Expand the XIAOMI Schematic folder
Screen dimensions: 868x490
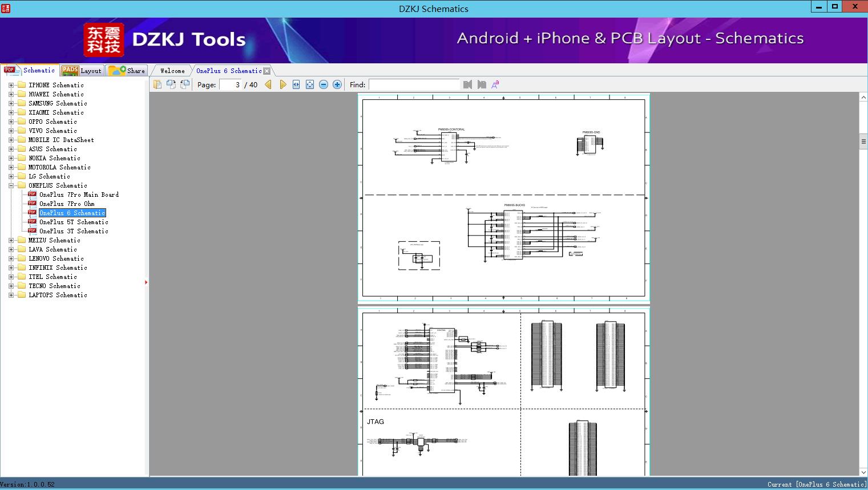(11, 112)
